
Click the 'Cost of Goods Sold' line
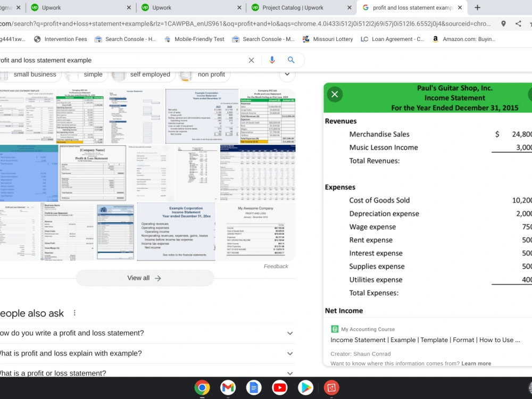(379, 200)
